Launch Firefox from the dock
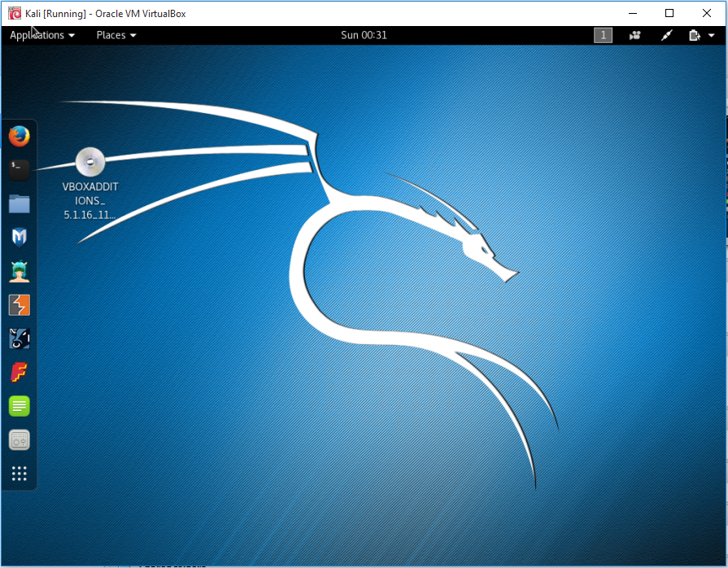The height and width of the screenshot is (568, 728). coord(19,136)
